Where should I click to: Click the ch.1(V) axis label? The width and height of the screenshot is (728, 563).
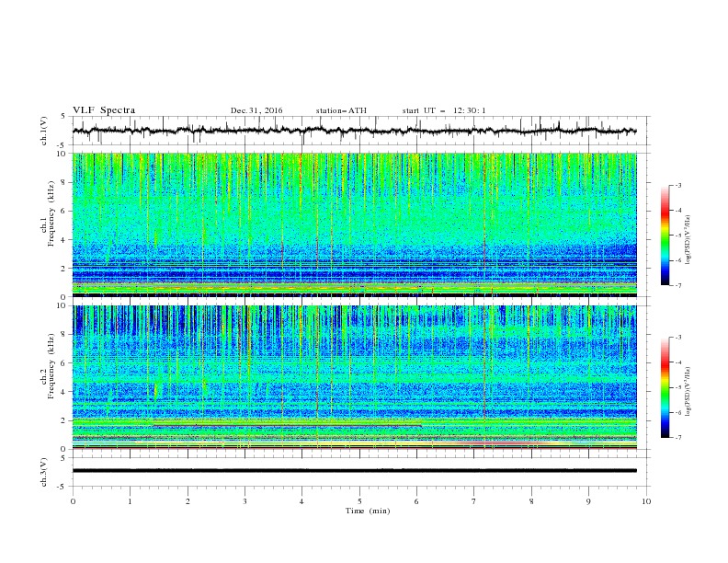44,131
